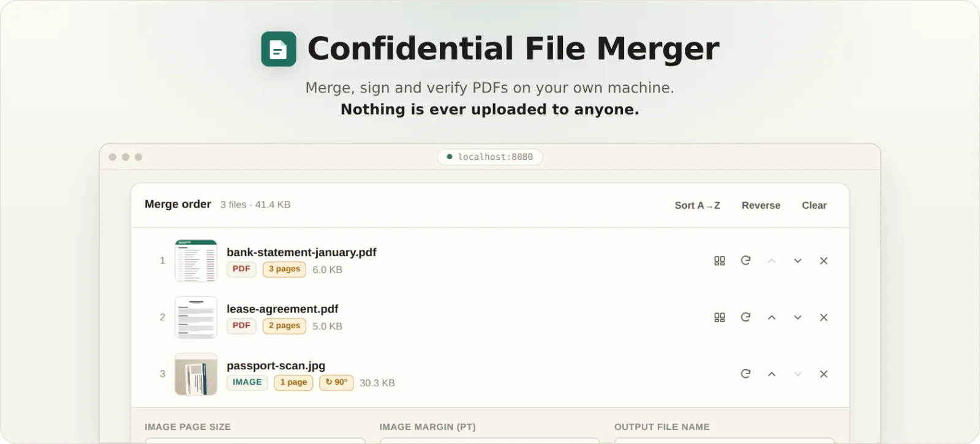Click the green document app logo
Viewport: 980px width, 444px height.
click(279, 49)
